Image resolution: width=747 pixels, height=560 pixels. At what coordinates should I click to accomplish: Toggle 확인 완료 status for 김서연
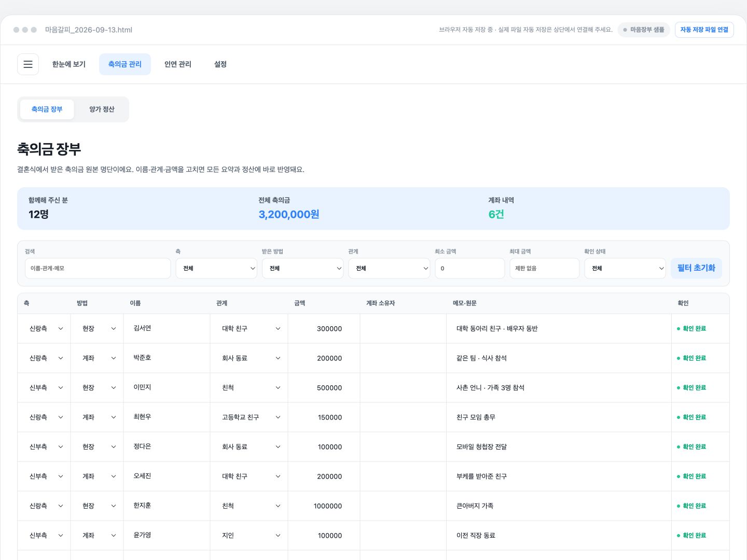point(691,329)
